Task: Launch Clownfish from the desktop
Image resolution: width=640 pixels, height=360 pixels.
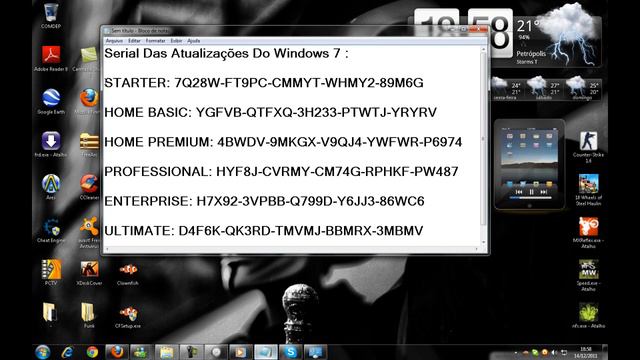Action: pyautogui.click(x=127, y=273)
